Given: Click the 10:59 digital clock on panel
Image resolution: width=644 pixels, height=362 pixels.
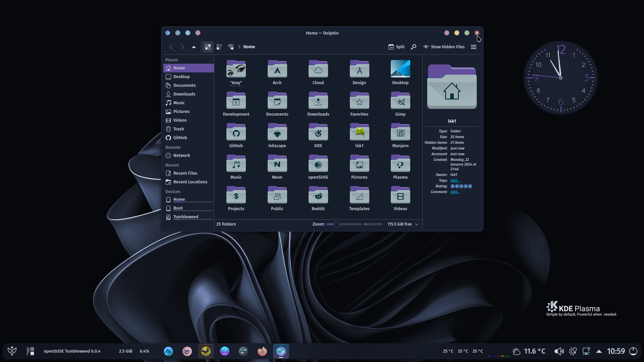Looking at the screenshot, I should pos(616,351).
